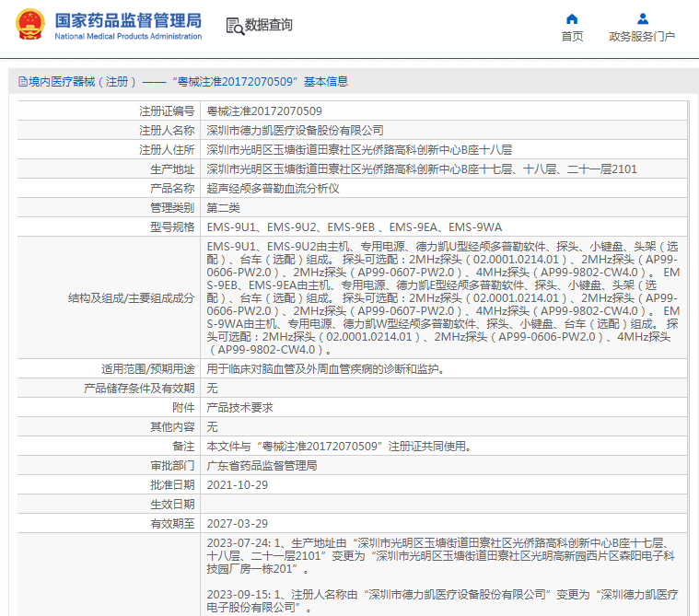Select the 数据查询 heading text
This screenshot has height=616, width=699.
coord(269,26)
